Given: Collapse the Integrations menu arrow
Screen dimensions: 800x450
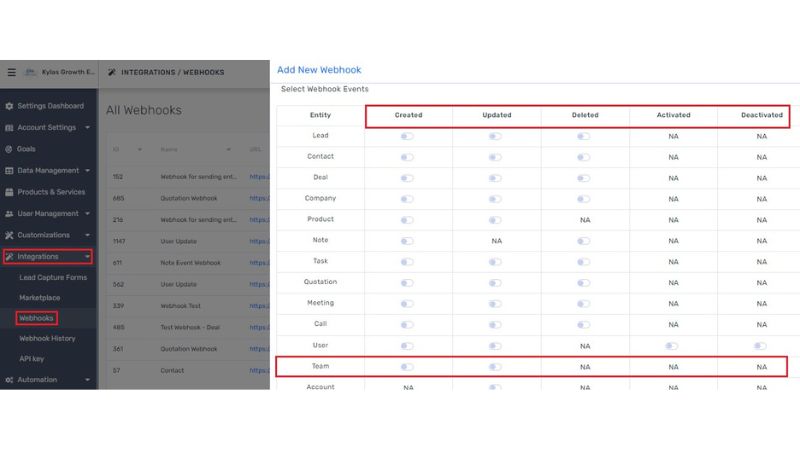Looking at the screenshot, I should (88, 257).
